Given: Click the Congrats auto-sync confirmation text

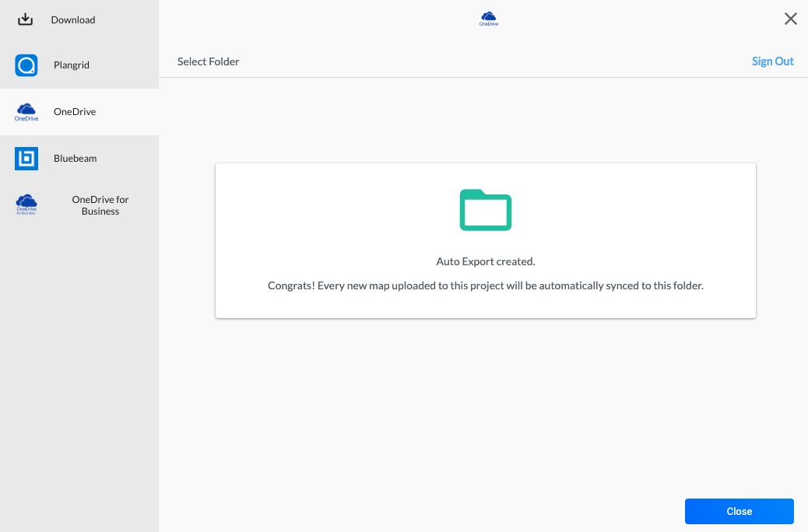Looking at the screenshot, I should pos(485,285).
